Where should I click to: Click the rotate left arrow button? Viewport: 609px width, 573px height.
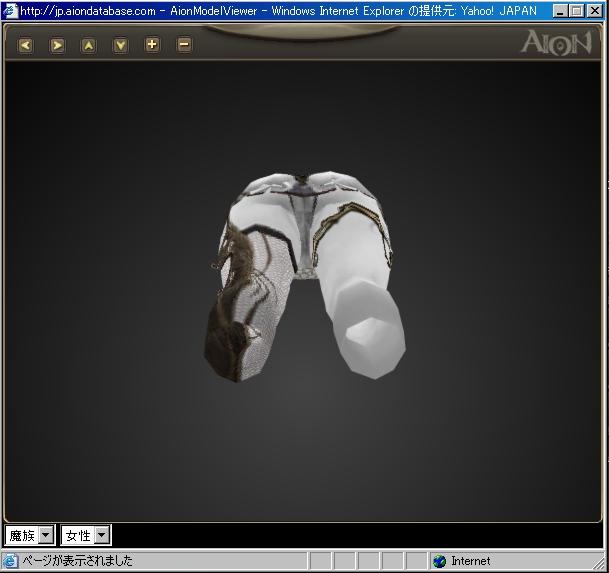point(26,45)
